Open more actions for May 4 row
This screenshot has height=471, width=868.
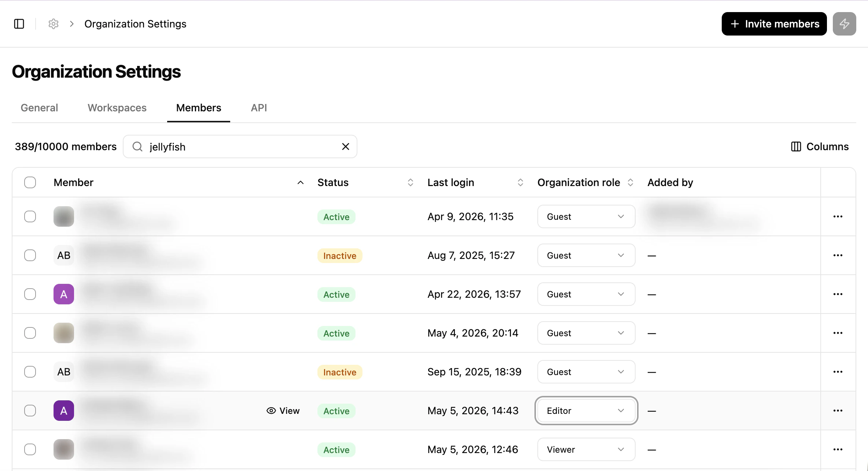838,333
